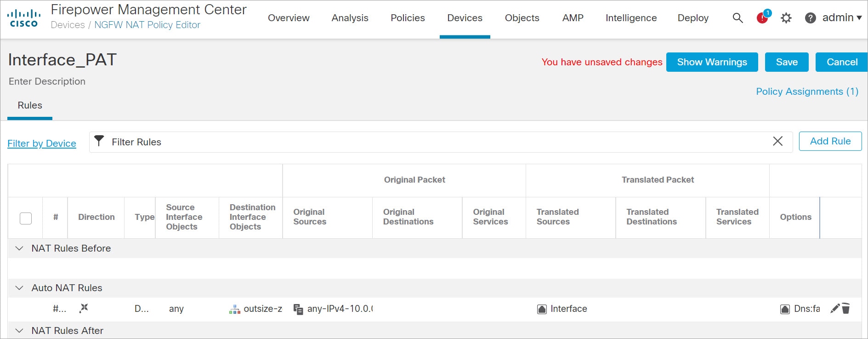The width and height of the screenshot is (868, 339).
Task: Click the Dns:fa options icon
Action: pyautogui.click(x=785, y=309)
